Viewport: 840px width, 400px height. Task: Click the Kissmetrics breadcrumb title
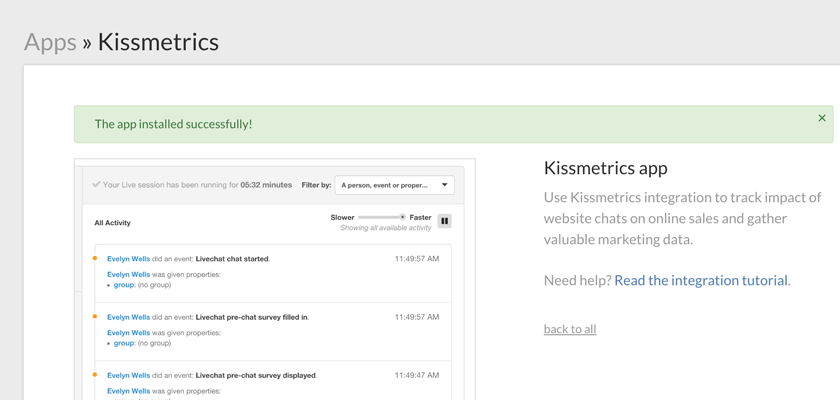158,42
